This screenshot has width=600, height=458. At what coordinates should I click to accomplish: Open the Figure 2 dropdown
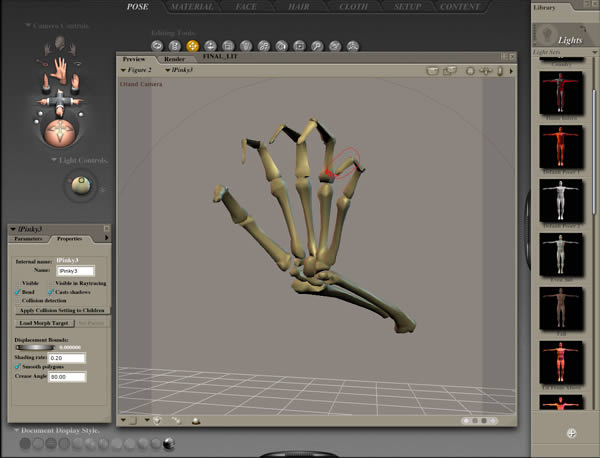tap(136, 70)
